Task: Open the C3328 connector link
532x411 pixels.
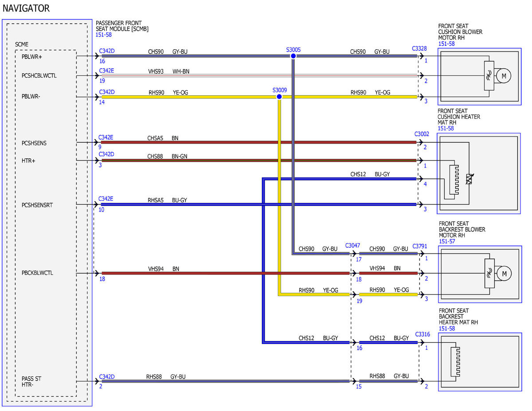Action: [419, 48]
